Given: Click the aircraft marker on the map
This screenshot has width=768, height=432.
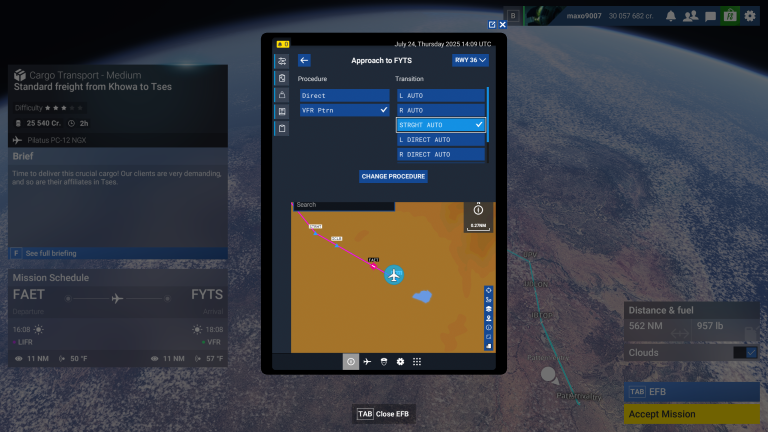Looking at the screenshot, I should click(394, 275).
